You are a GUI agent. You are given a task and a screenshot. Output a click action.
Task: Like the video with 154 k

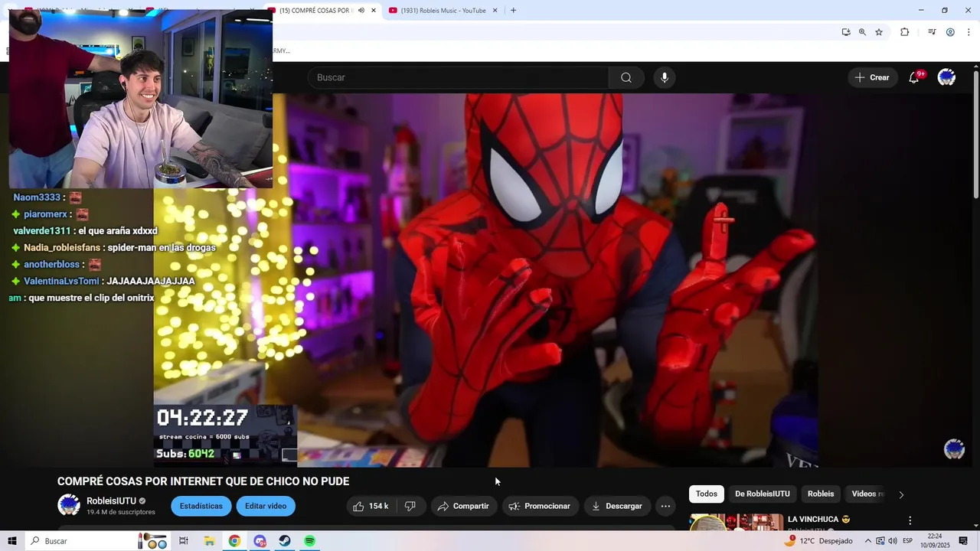pyautogui.click(x=371, y=506)
